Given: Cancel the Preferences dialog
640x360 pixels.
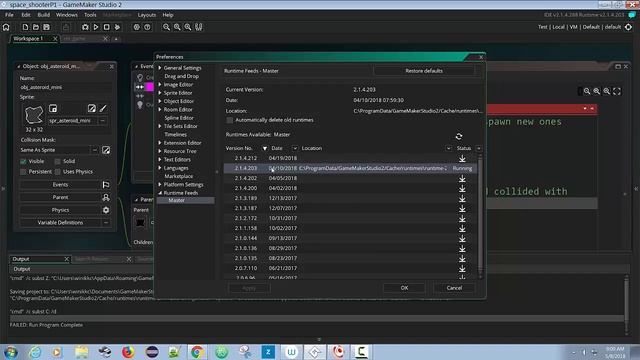Looking at the screenshot, I should 454,288.
